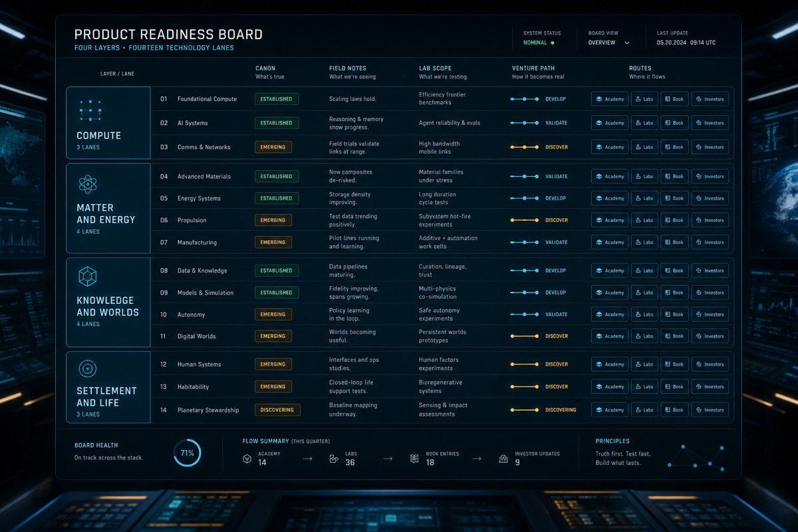Open Investors route for Habitability
The height and width of the screenshot is (532, 798).
pos(710,386)
